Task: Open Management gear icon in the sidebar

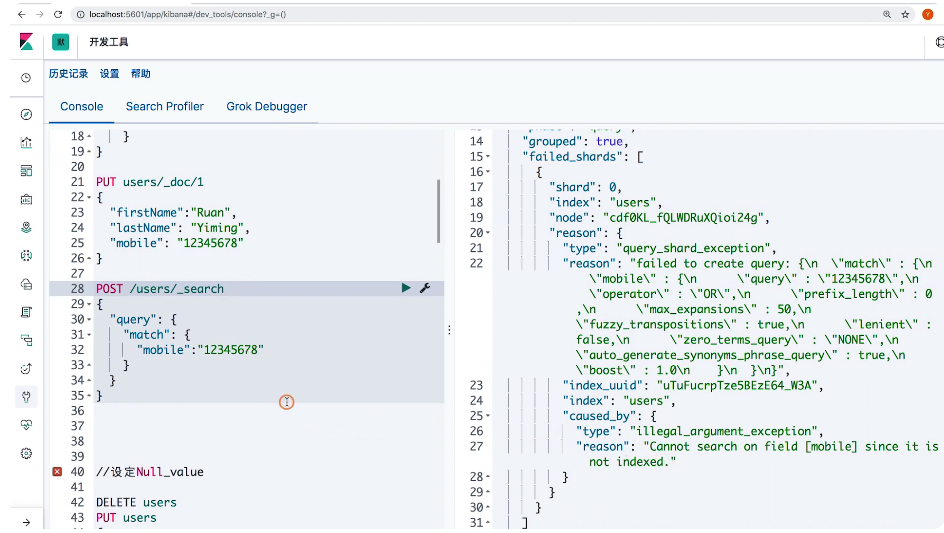Action: pyautogui.click(x=26, y=453)
